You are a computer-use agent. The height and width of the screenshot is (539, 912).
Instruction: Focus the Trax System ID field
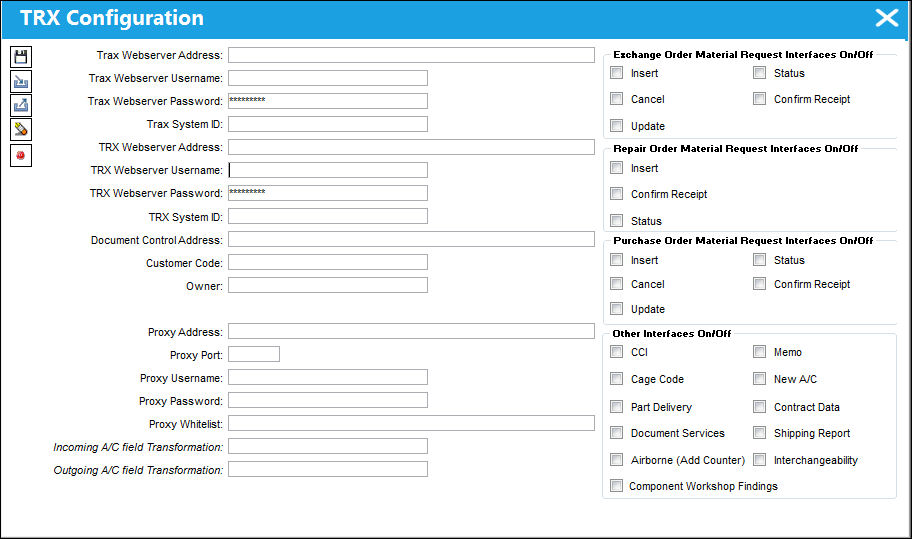pos(328,124)
